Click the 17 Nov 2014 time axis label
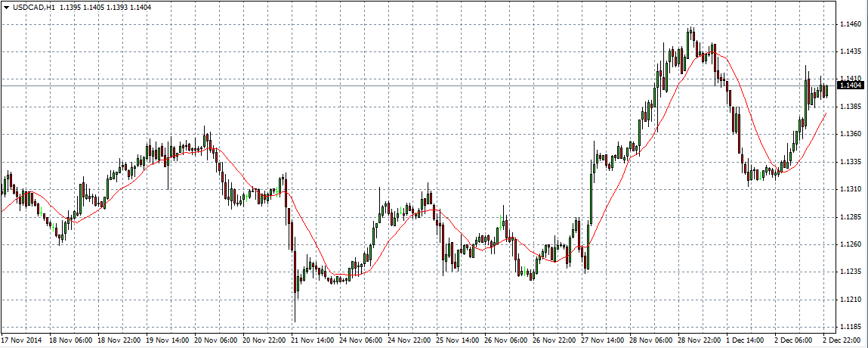Viewport: 868px width, 348px height. pyautogui.click(x=22, y=340)
